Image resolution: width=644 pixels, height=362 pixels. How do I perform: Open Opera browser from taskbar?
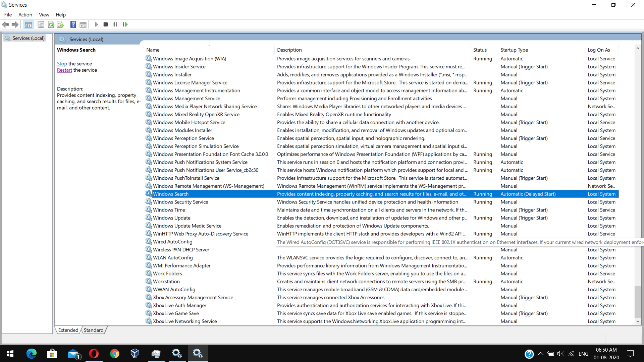[94, 354]
